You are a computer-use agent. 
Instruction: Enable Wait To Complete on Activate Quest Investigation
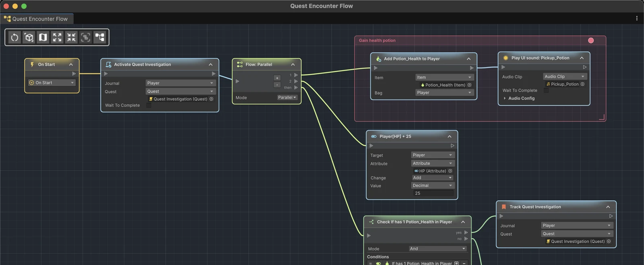point(149,106)
